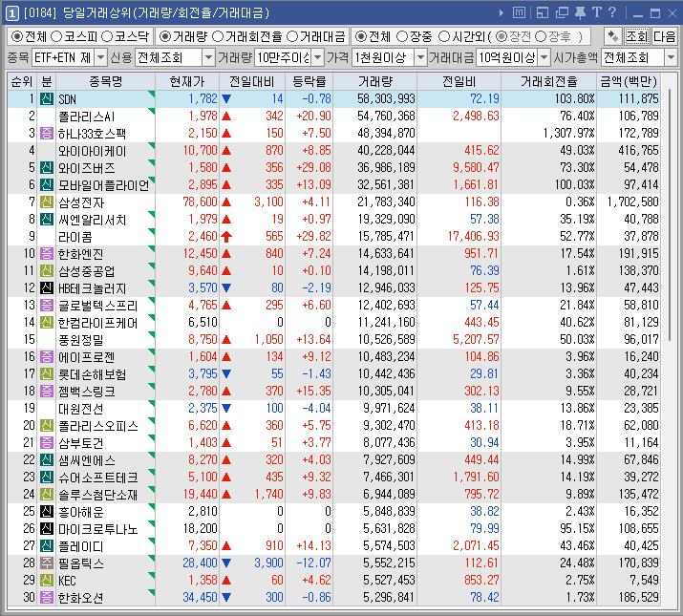
Task: Click the 증 badge next to 하나33호스팩
Action: [47, 134]
